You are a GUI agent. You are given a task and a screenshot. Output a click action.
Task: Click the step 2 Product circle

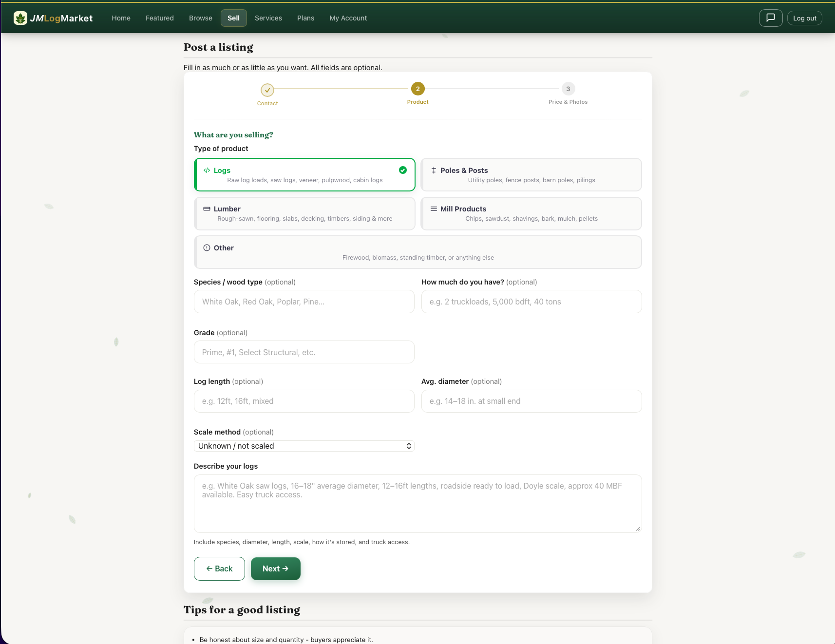[x=417, y=89]
